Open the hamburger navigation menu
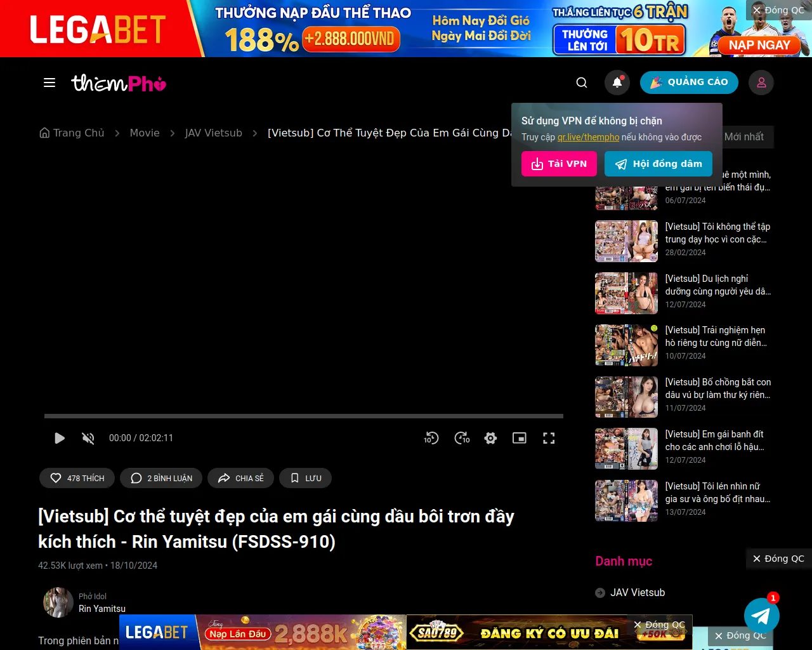This screenshot has height=650, width=812. click(49, 83)
